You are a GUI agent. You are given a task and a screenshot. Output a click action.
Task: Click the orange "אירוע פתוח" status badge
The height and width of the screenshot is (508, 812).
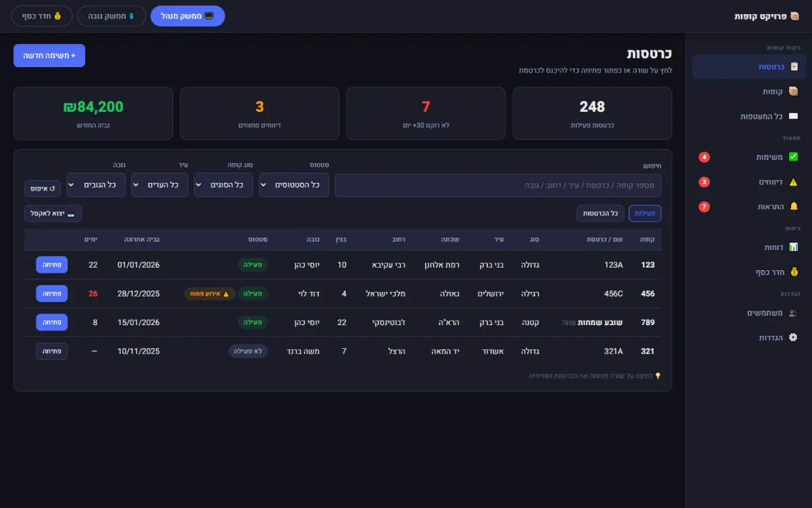tap(210, 294)
